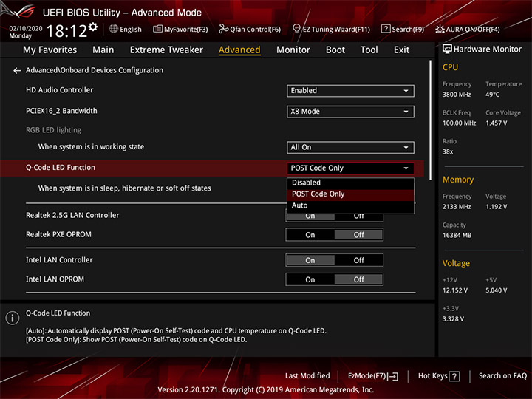
Task: Click the globe language icon
Action: pyautogui.click(x=114, y=29)
